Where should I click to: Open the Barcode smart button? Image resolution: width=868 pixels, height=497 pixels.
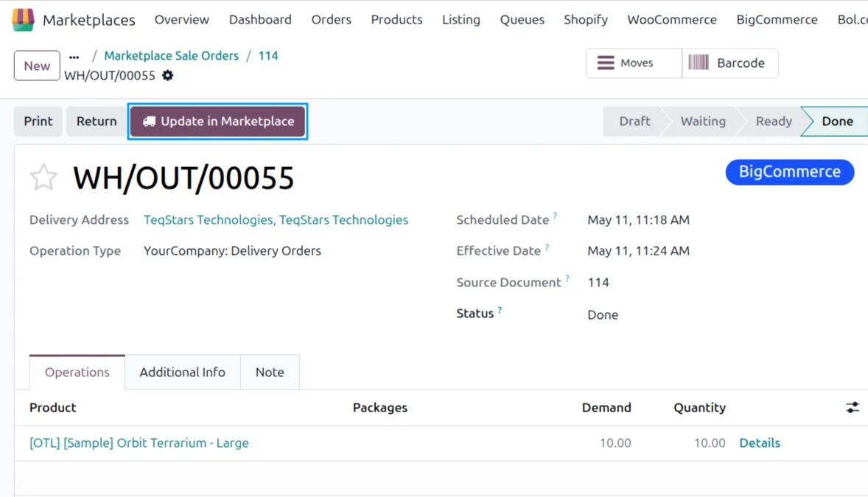point(730,63)
